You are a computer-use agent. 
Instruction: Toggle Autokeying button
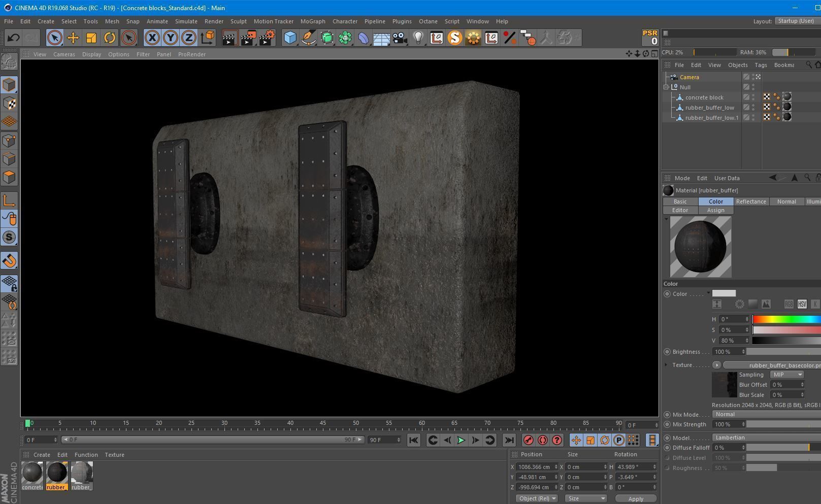pyautogui.click(x=542, y=440)
